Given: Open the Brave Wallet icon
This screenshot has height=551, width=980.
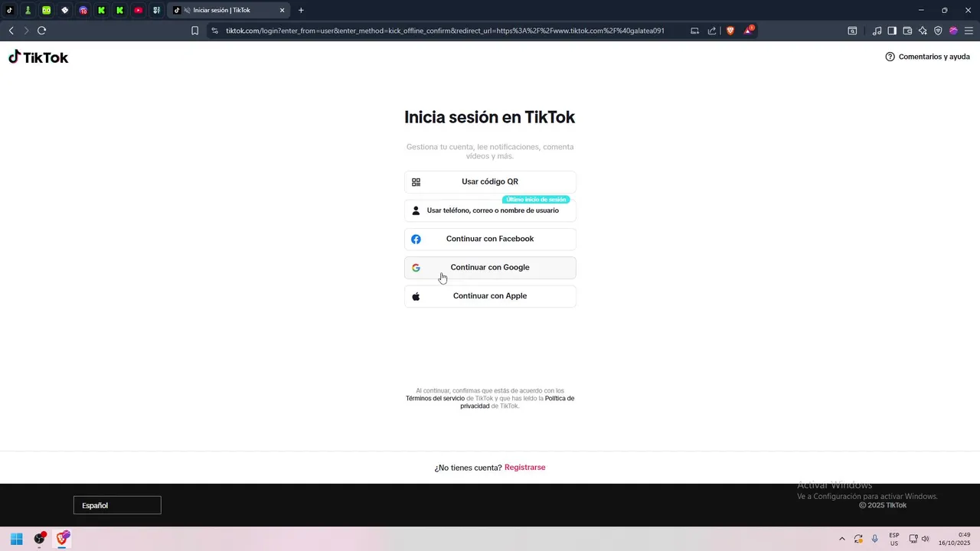Looking at the screenshot, I should (x=907, y=31).
